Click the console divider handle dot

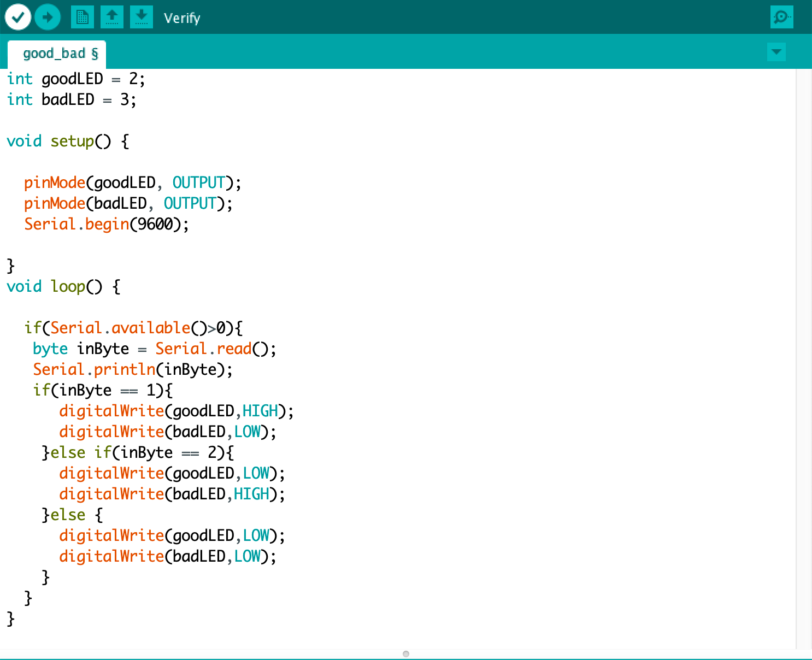click(406, 653)
